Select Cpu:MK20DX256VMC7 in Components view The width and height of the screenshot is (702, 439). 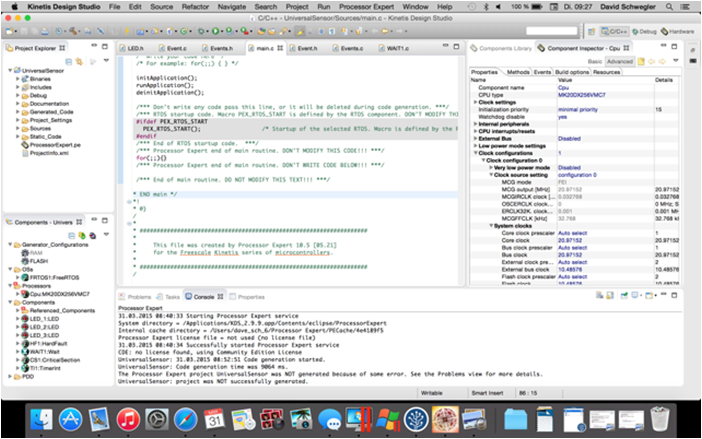[x=56, y=294]
